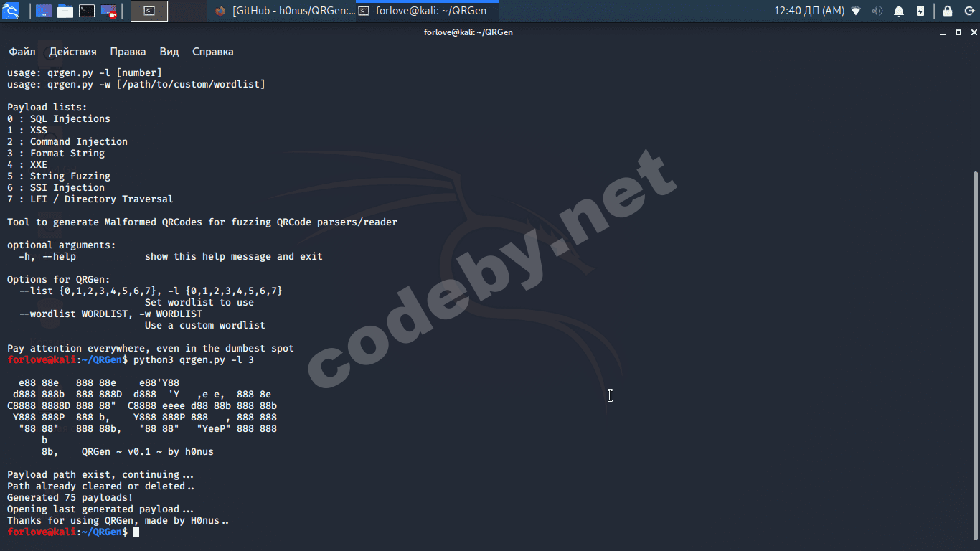Click 'usage: qrgen.py -l [number]' line
This screenshot has width=980, height=551.
pyautogui.click(x=85, y=73)
